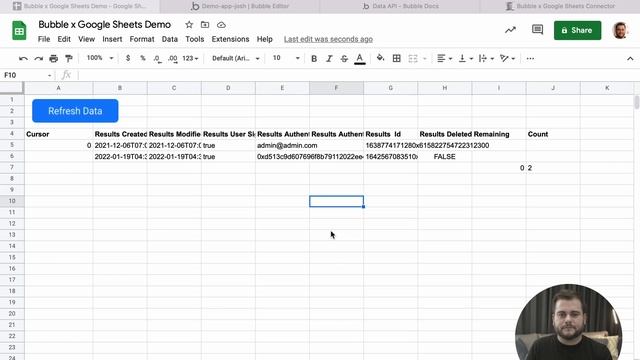Open the File menu
Screen dimensions: 640x360
click(x=44, y=39)
